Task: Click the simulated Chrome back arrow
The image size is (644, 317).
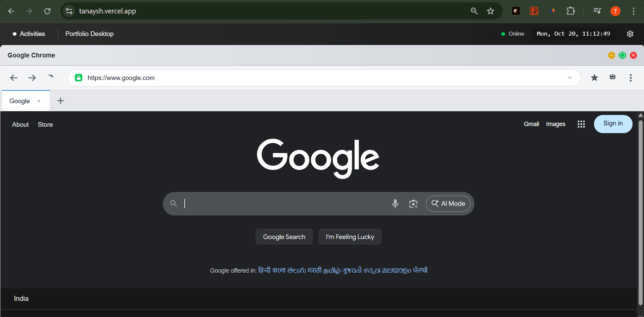Action: click(14, 78)
